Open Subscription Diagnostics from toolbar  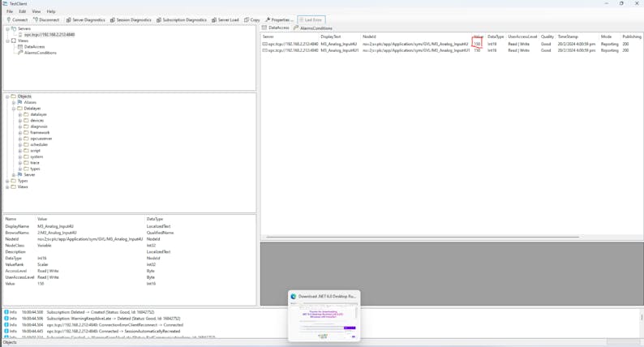182,19
